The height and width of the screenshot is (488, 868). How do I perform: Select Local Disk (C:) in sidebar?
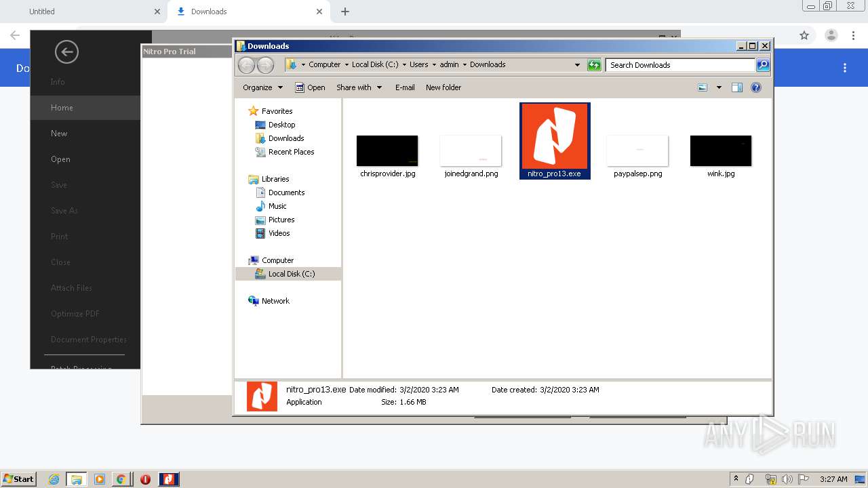coord(288,274)
